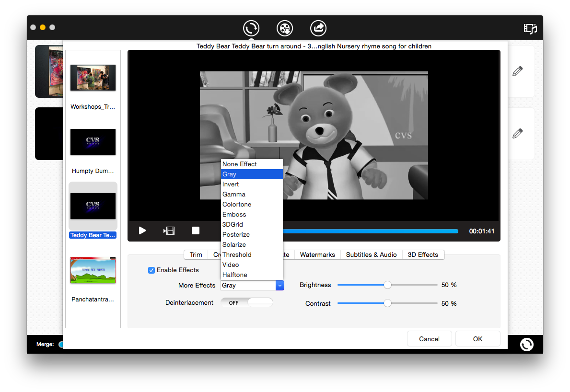Choose Gamma effect
Screen dimensions: 570x392
(x=252, y=195)
